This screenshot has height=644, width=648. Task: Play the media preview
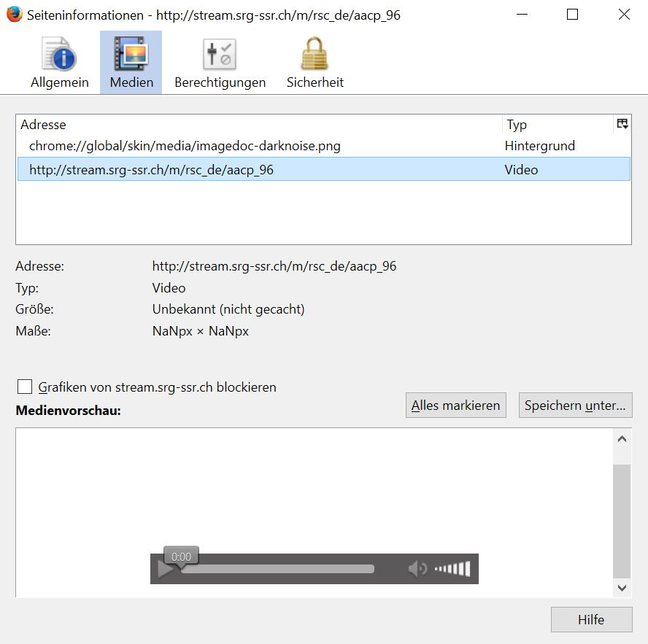(x=166, y=569)
